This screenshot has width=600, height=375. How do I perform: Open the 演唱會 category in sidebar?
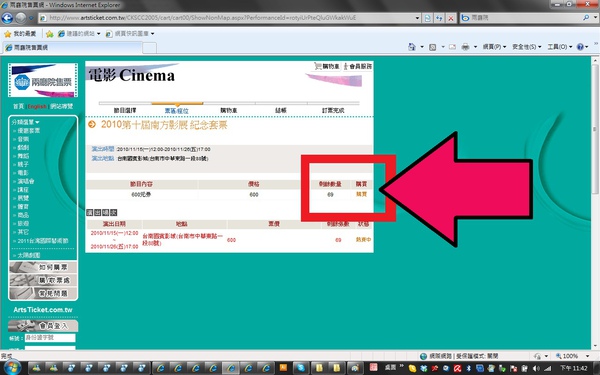[26, 181]
